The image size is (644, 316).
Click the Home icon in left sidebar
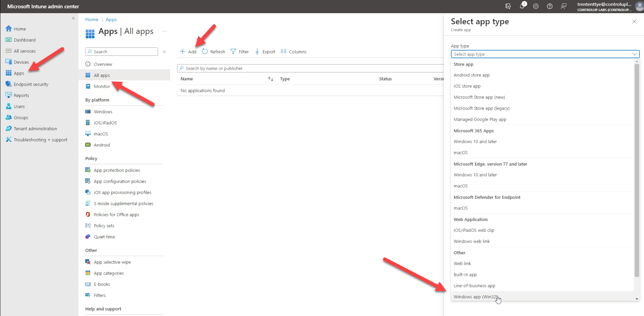click(9, 29)
